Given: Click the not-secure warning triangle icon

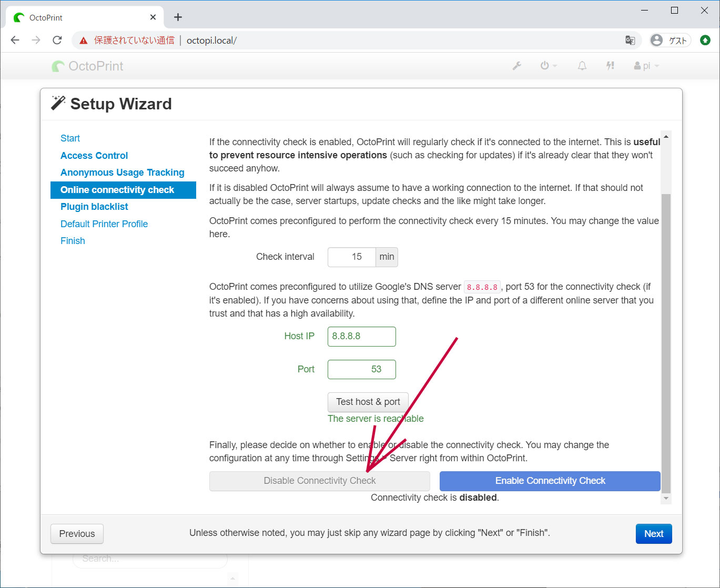Looking at the screenshot, I should (x=84, y=40).
